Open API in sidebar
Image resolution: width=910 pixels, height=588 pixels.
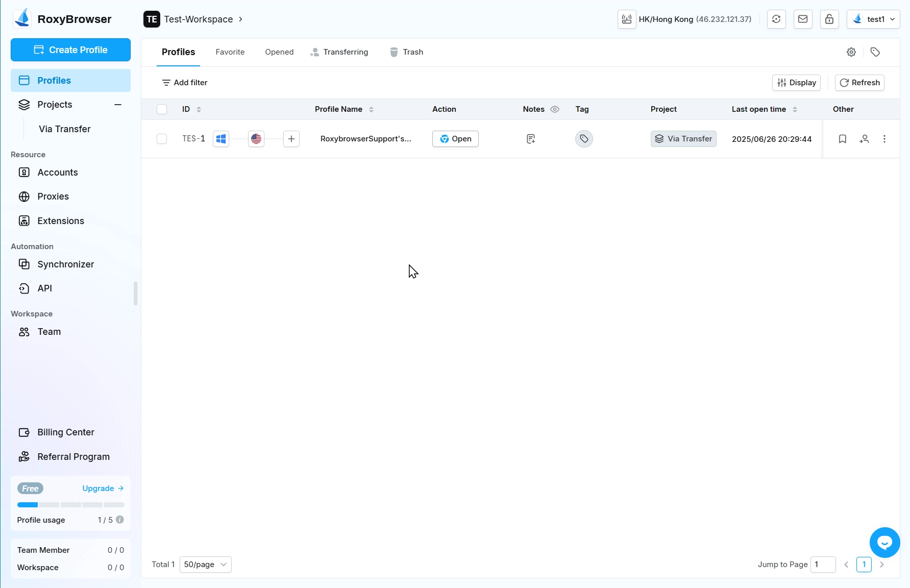(70, 288)
